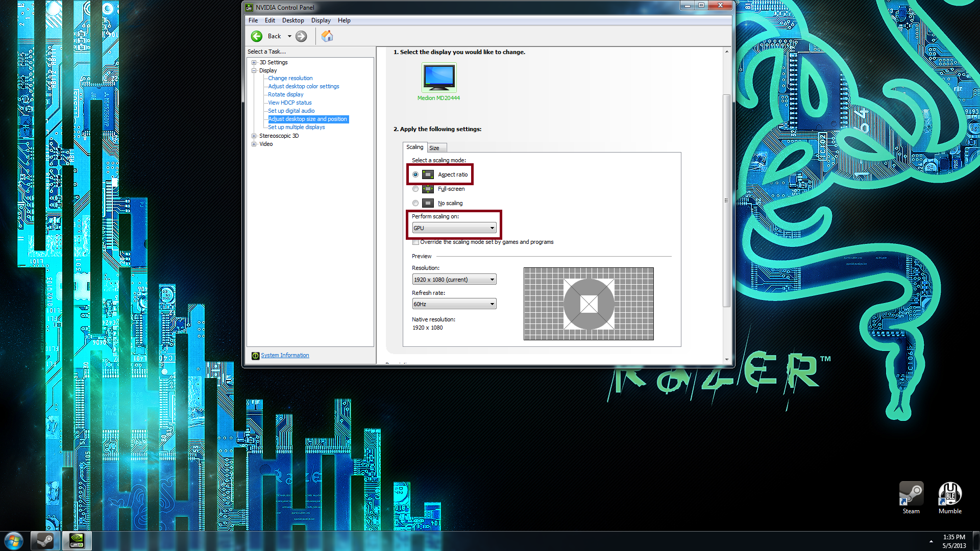This screenshot has width=980, height=551.
Task: Click the No scaling mode icon
Action: (428, 203)
